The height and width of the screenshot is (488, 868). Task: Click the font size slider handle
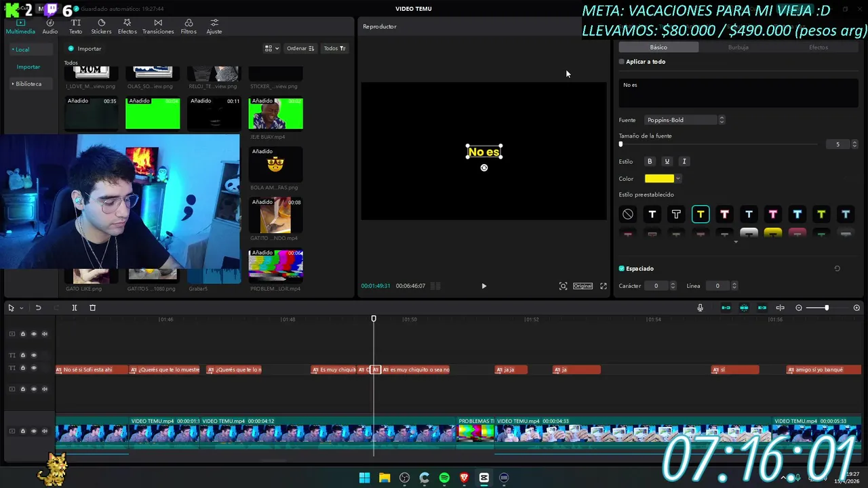point(620,144)
